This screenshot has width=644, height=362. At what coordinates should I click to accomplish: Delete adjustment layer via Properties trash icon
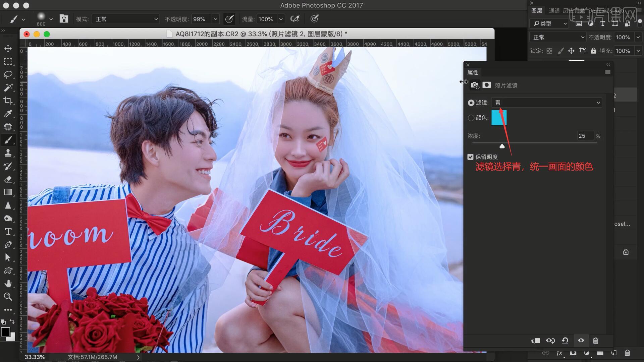click(596, 341)
